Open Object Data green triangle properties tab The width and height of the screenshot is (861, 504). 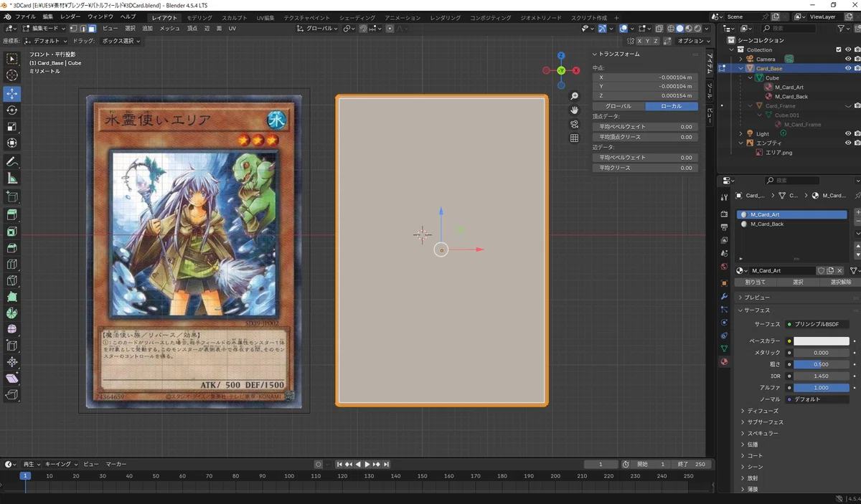[724, 348]
